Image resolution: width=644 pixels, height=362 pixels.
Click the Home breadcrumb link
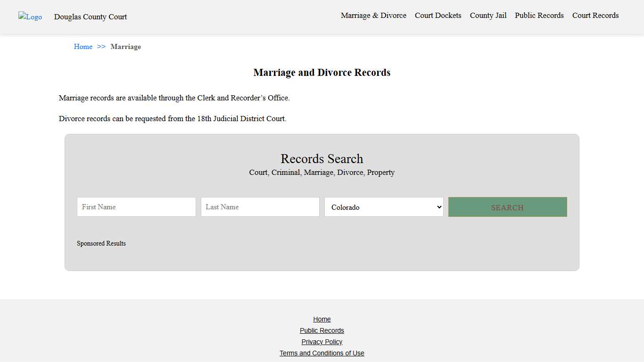pyautogui.click(x=83, y=47)
